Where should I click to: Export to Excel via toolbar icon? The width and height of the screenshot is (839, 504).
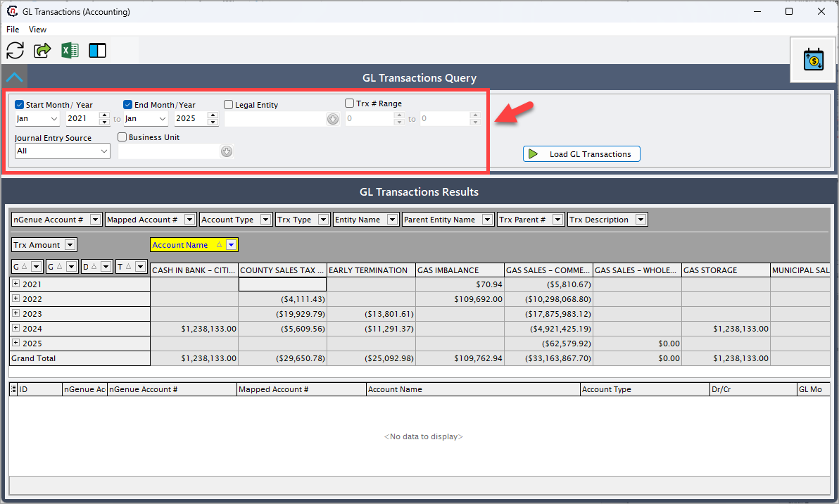70,50
